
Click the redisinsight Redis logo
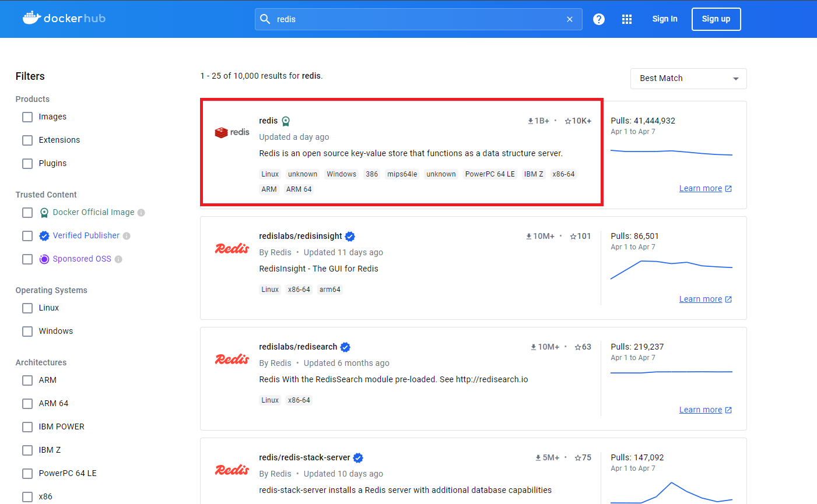point(232,248)
